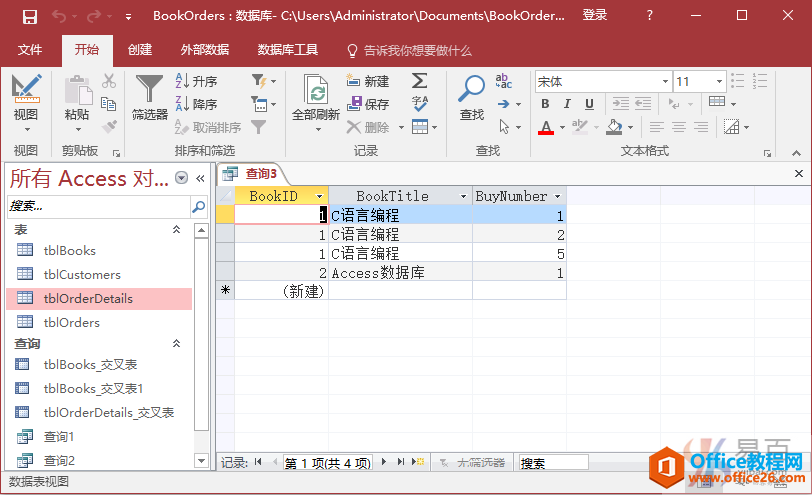Screen dimensions: 812x495
Task: Open the BookTitle column filter dropdown
Action: (463, 197)
